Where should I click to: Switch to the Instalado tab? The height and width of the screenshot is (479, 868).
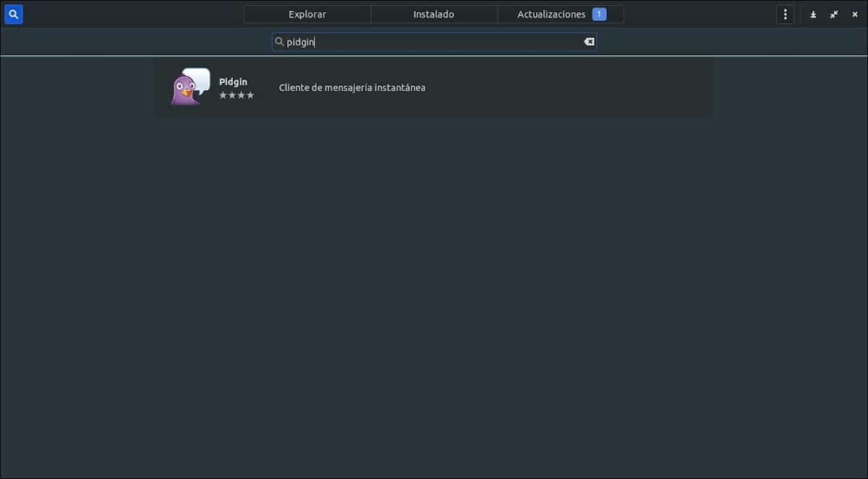click(x=434, y=14)
